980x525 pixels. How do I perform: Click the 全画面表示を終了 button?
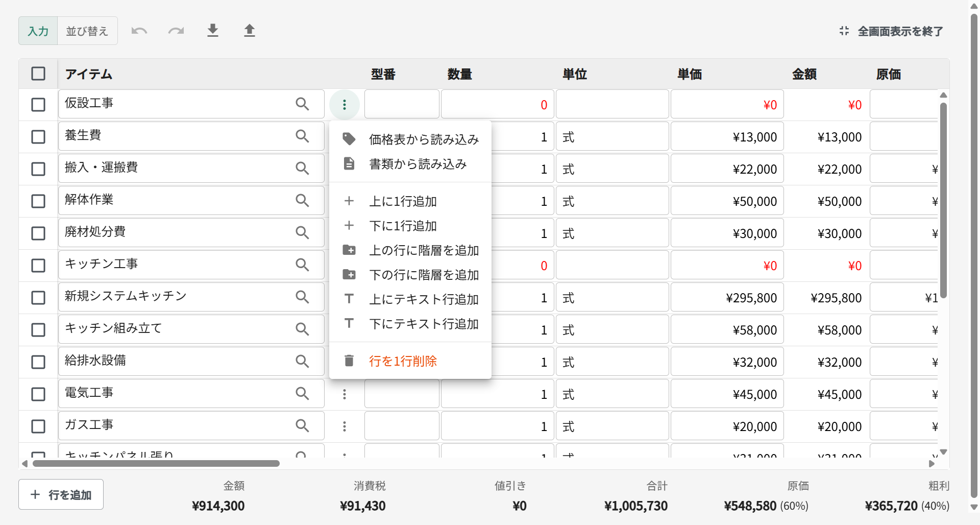(900, 31)
